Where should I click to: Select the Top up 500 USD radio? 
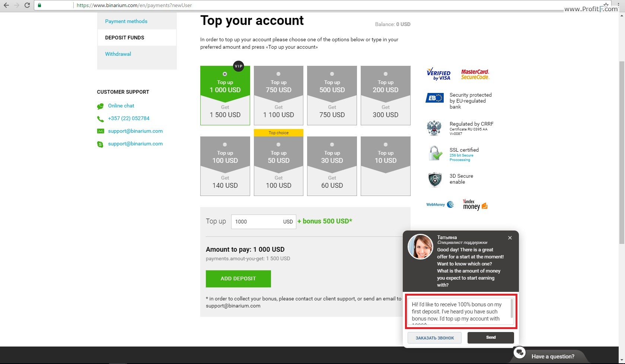pyautogui.click(x=332, y=74)
